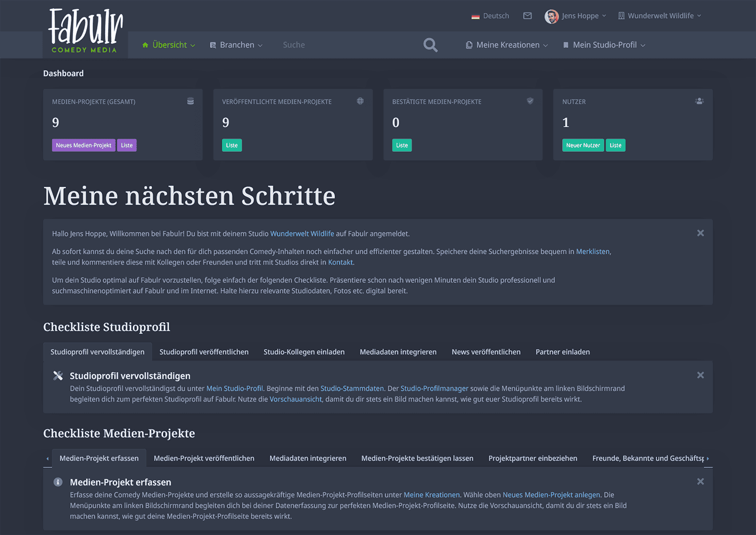Open the mail envelope icon
Screen dimensions: 756x535
(x=527, y=15)
